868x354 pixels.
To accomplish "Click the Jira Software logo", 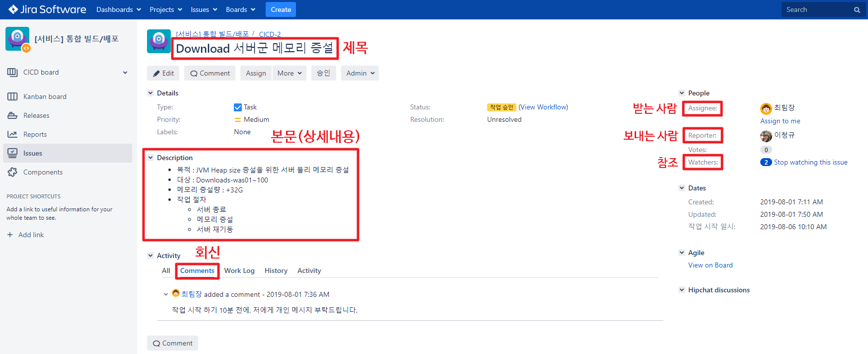I will tap(47, 9).
